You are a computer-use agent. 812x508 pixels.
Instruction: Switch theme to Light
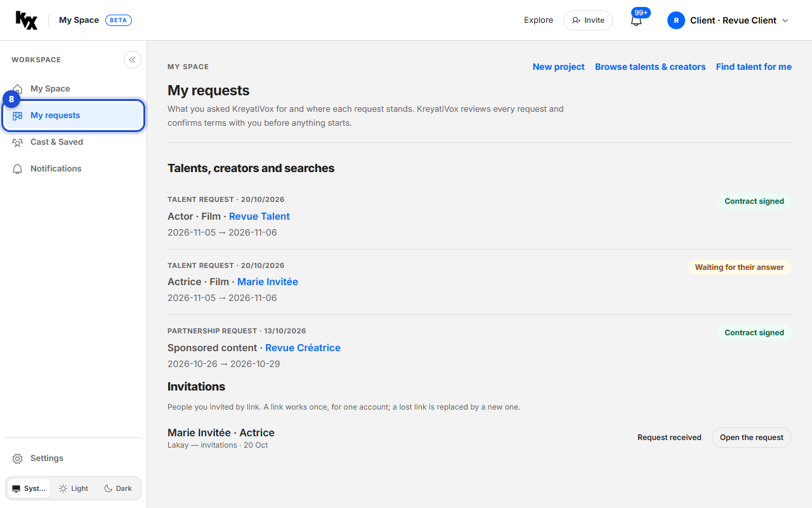point(74,488)
